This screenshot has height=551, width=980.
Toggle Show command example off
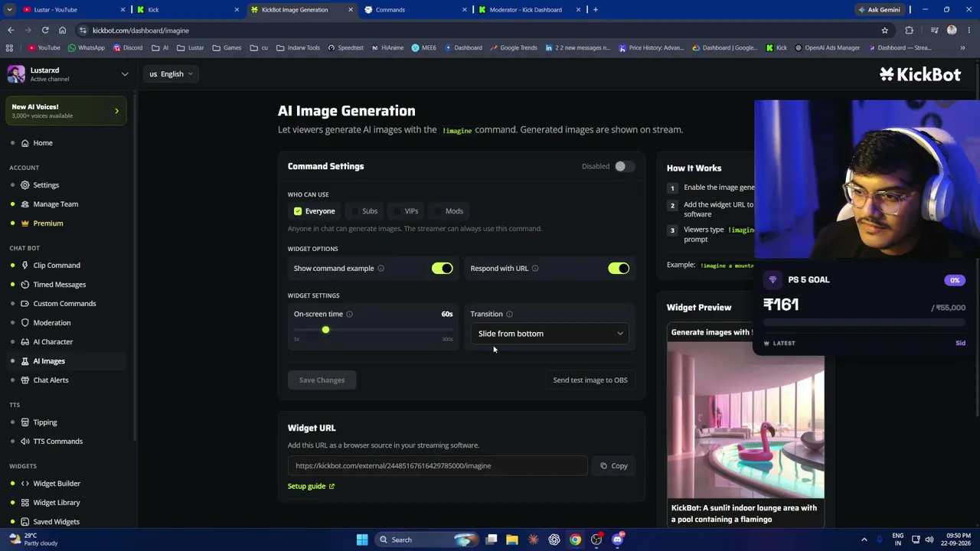pyautogui.click(x=442, y=268)
